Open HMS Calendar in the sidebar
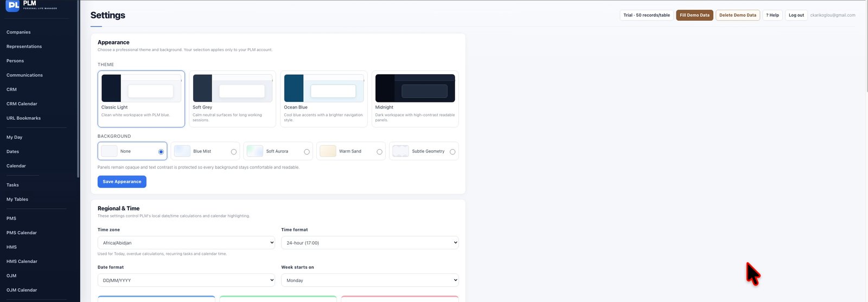This screenshot has height=302, width=868. click(x=22, y=261)
